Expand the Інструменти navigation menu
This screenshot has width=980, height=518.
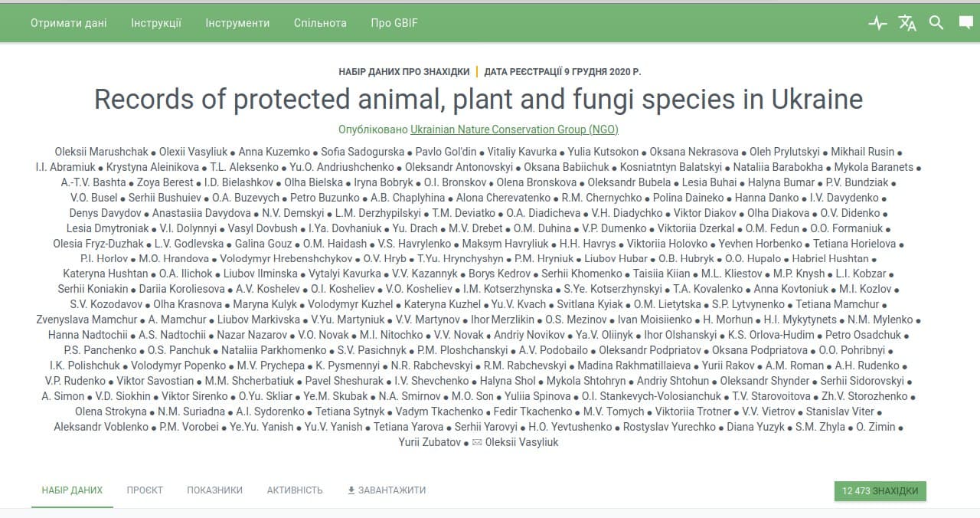pos(237,23)
